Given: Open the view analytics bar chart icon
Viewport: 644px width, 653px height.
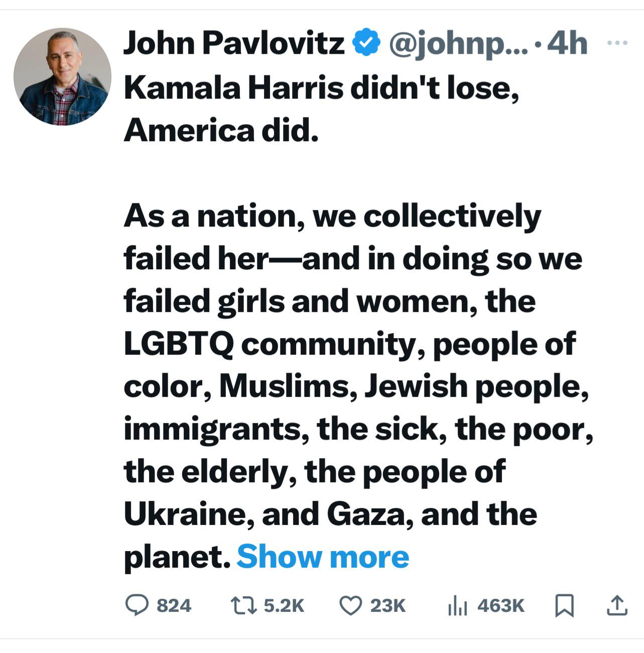Looking at the screenshot, I should 457,605.
